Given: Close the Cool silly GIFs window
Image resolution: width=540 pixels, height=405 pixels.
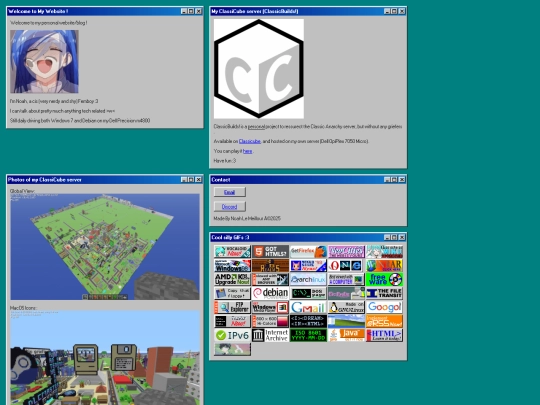Looking at the screenshot, I should click(x=402, y=237).
